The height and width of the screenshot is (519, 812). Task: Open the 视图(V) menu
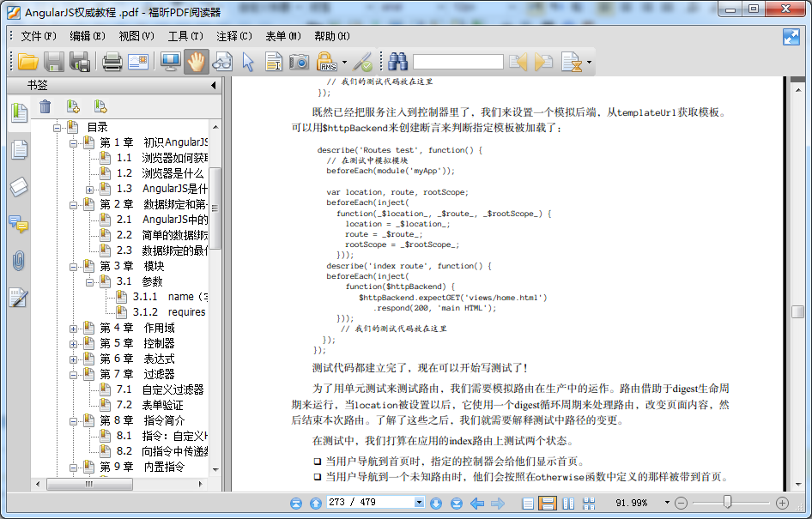[136, 36]
